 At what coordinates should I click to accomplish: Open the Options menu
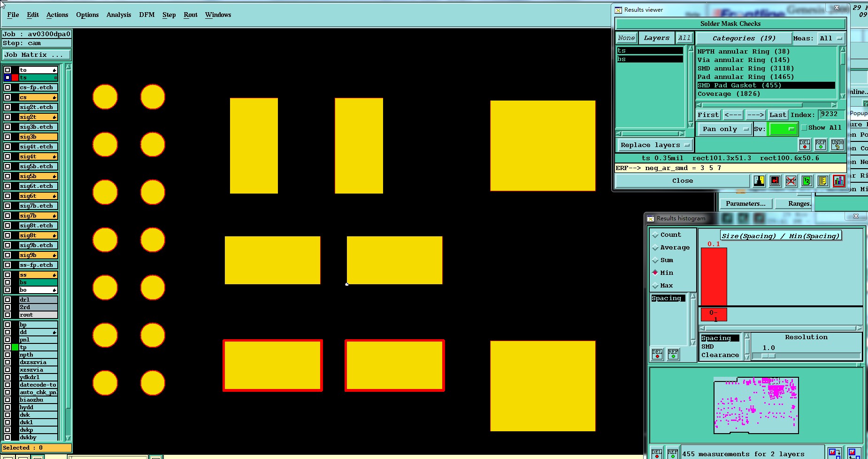[87, 15]
